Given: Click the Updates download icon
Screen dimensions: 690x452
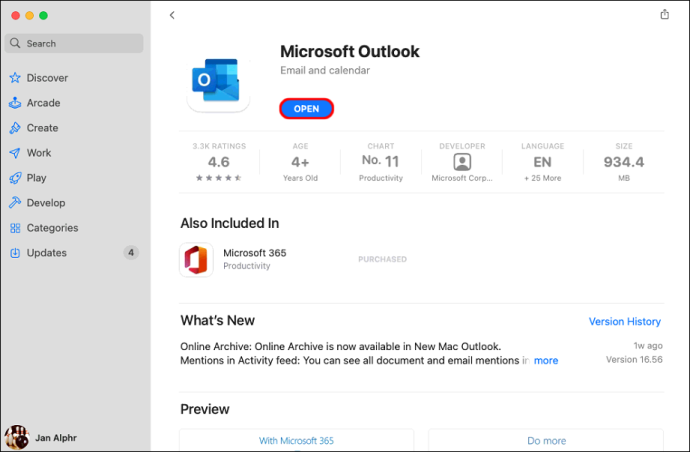Looking at the screenshot, I should point(15,253).
